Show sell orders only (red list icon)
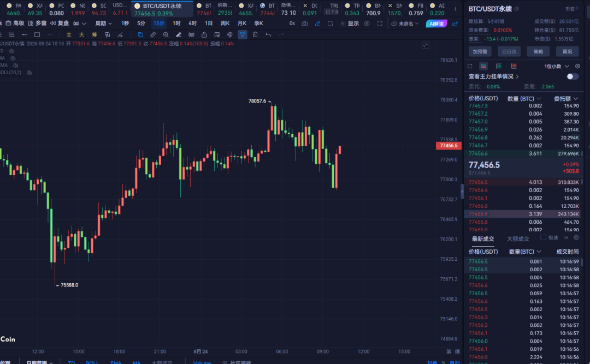Image resolution: width=590 pixels, height=364 pixels. pos(514,66)
